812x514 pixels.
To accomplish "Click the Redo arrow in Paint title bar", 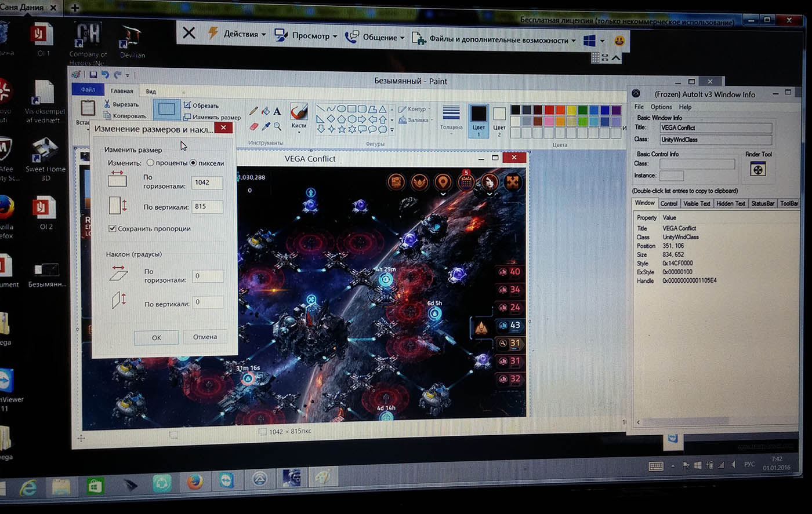I will pyautogui.click(x=117, y=75).
